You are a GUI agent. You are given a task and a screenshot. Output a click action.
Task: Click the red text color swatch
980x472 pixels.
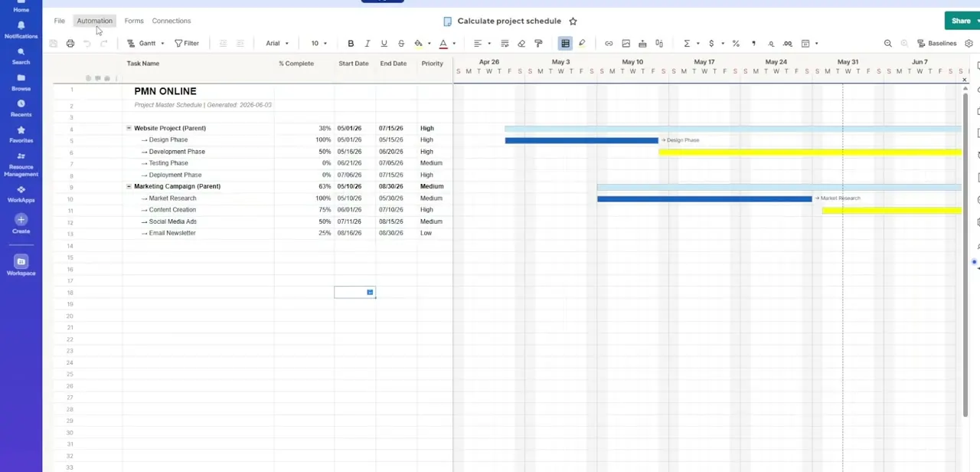point(443,44)
